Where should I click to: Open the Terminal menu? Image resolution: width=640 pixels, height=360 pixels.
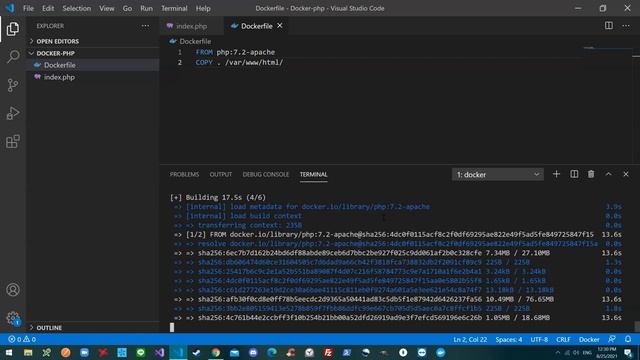point(174,8)
